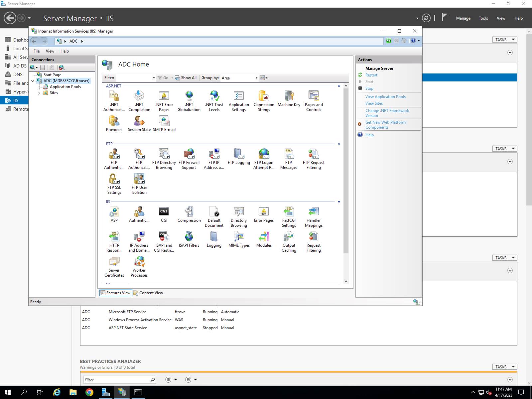Viewport: 532px width, 399px height.
Task: Click View Application Pools link
Action: [385, 97]
